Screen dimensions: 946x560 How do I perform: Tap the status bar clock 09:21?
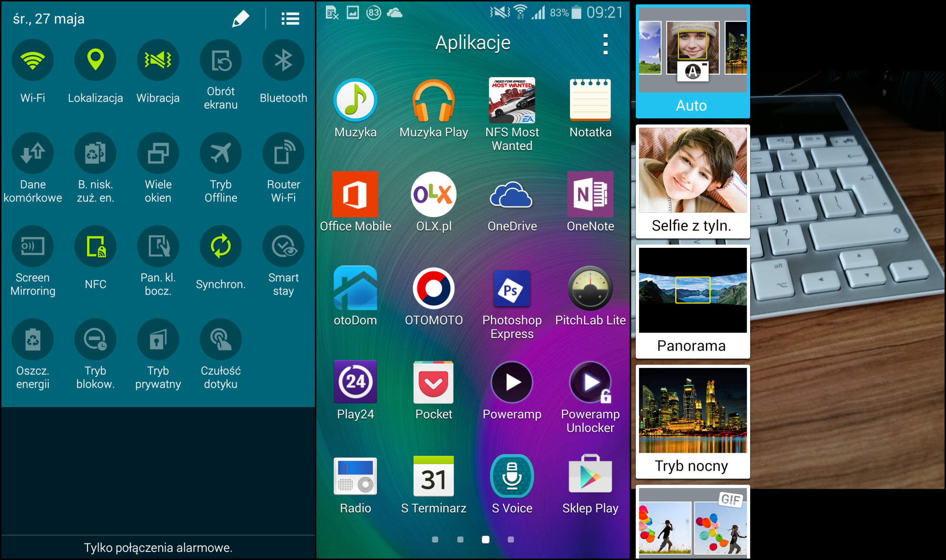604,12
